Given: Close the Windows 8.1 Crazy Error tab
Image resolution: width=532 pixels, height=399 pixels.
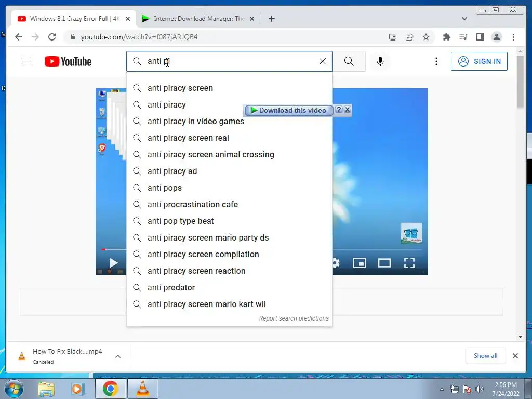Looking at the screenshot, I should pyautogui.click(x=128, y=19).
